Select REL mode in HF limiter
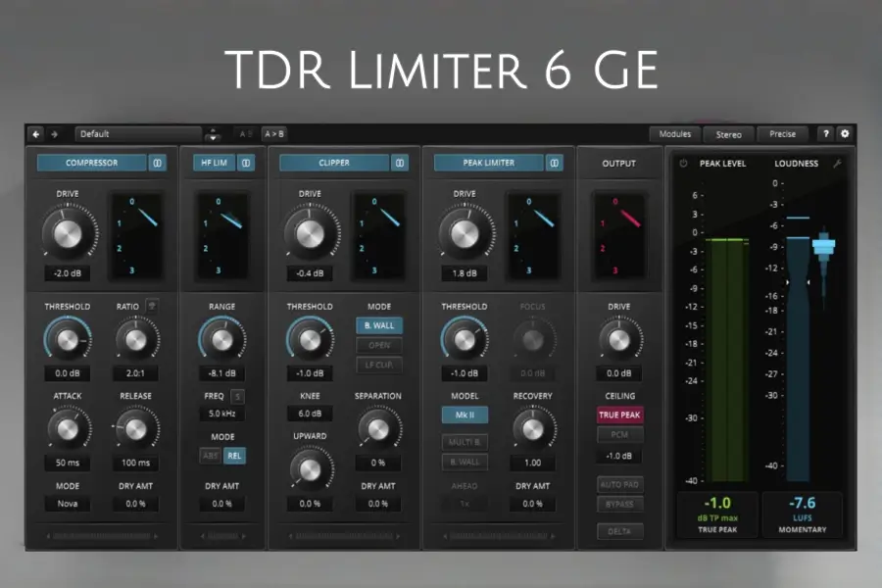Image resolution: width=882 pixels, height=588 pixels. click(x=234, y=456)
